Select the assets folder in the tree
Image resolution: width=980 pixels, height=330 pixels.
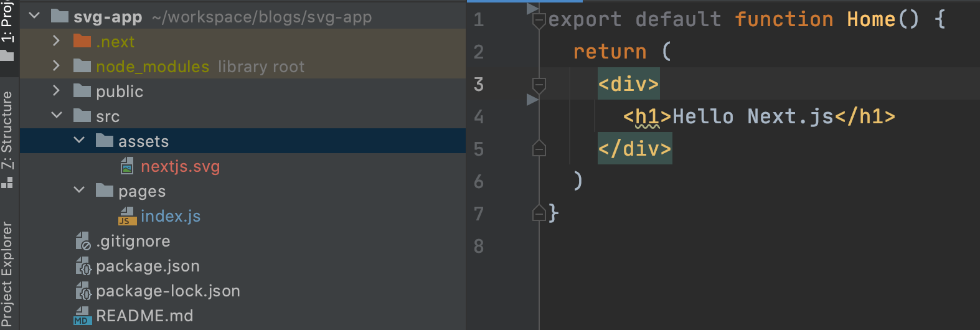pyautogui.click(x=143, y=141)
